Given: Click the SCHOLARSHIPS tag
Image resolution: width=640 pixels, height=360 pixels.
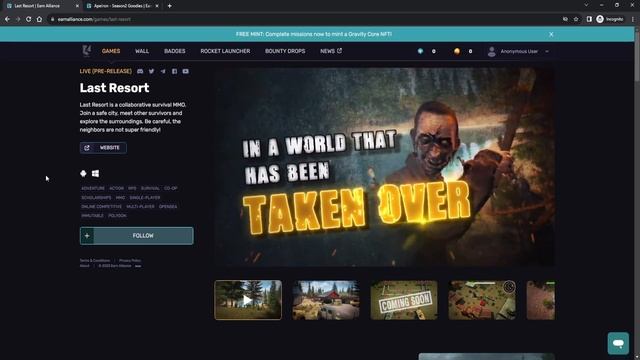Looking at the screenshot, I should pyautogui.click(x=96, y=198).
